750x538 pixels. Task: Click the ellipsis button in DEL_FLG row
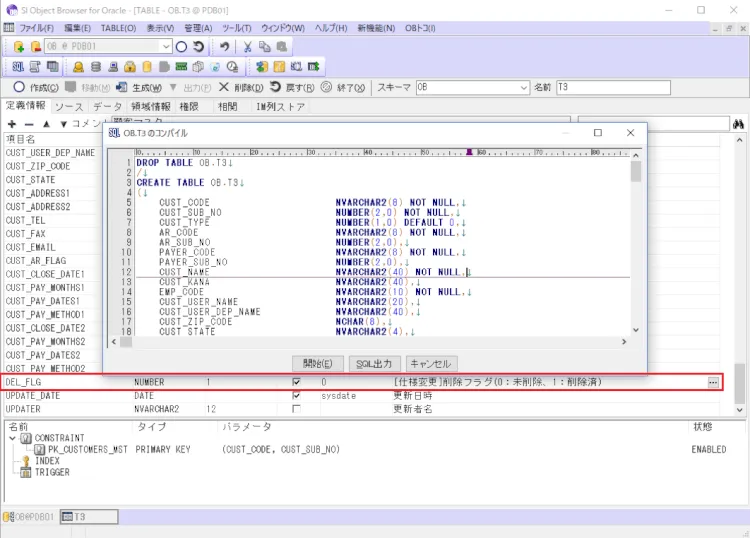(x=713, y=382)
